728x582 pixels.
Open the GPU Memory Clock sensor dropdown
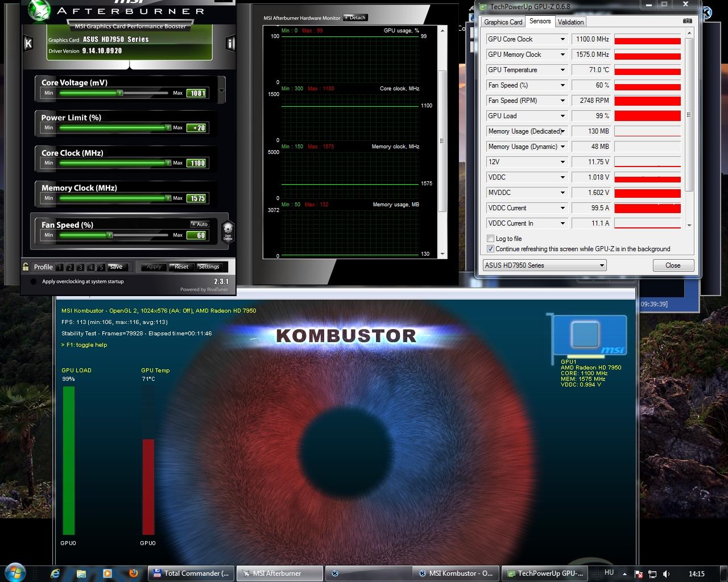[562, 55]
